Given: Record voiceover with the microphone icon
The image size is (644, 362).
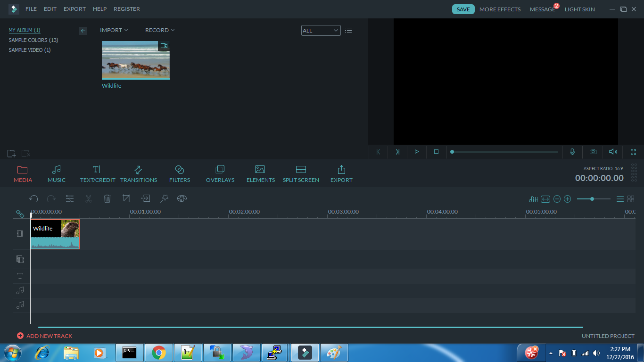Looking at the screenshot, I should click(x=572, y=152).
